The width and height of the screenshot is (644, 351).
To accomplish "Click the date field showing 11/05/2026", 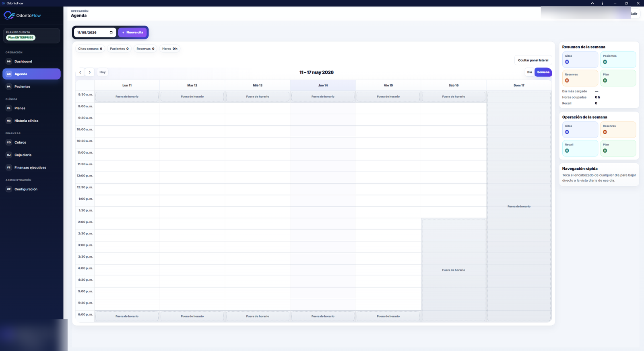I will pos(95,33).
